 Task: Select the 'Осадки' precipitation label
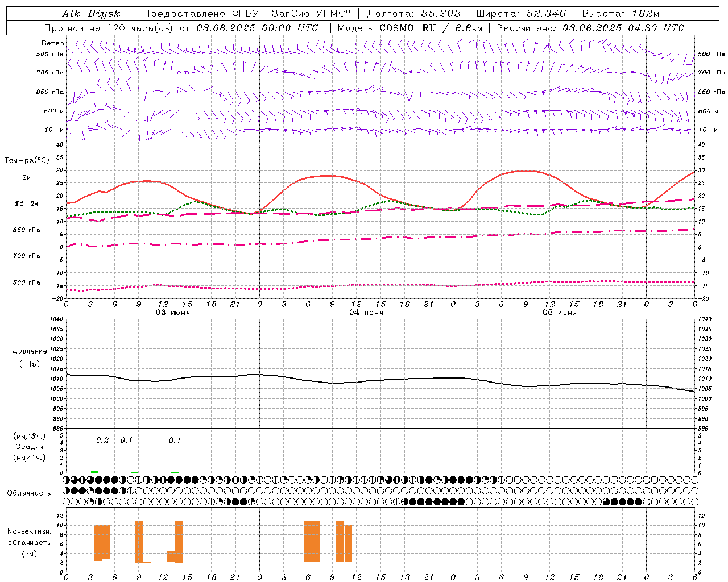[30, 447]
